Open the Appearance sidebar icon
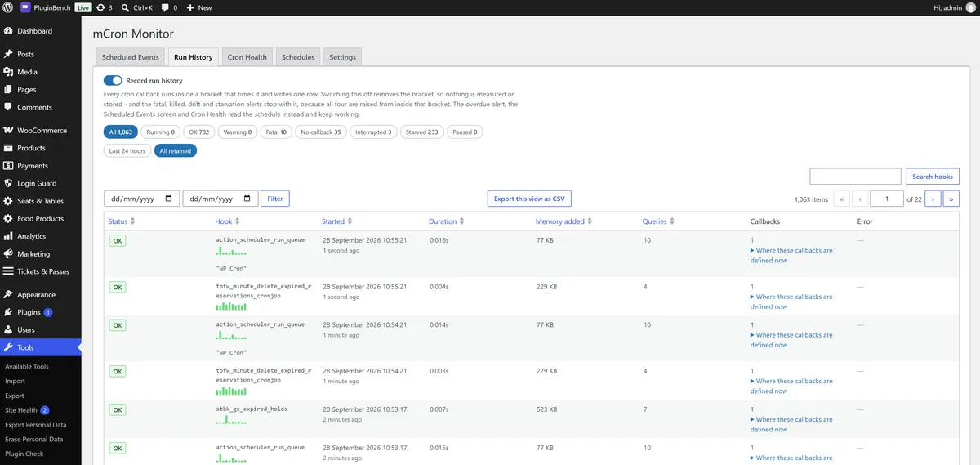Screen dimensions: 980x465 click(x=8, y=295)
